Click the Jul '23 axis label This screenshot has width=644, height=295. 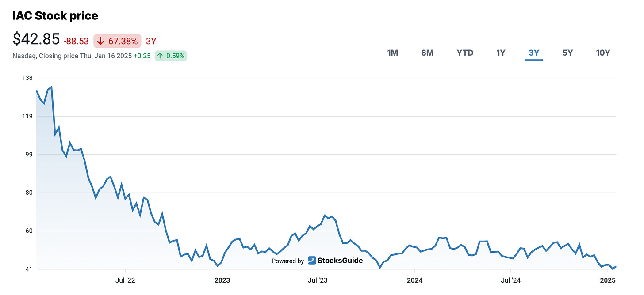coord(318,280)
